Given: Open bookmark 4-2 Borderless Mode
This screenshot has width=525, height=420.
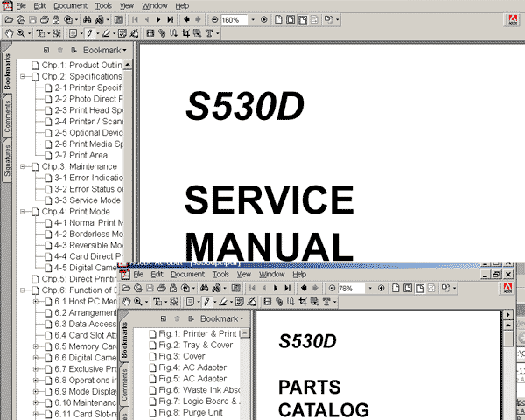Looking at the screenshot, I should pos(84,234).
